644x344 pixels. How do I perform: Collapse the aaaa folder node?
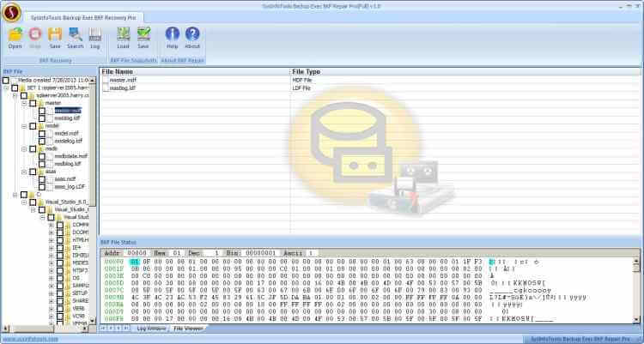(24, 172)
